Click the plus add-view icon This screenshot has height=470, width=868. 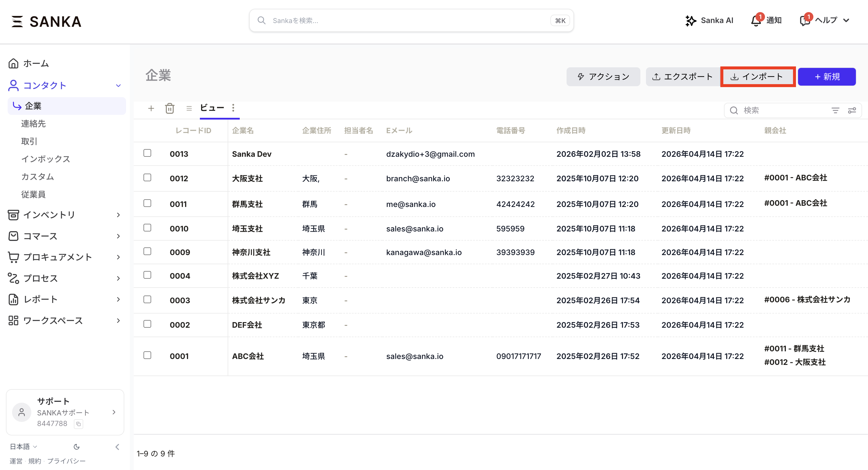151,108
